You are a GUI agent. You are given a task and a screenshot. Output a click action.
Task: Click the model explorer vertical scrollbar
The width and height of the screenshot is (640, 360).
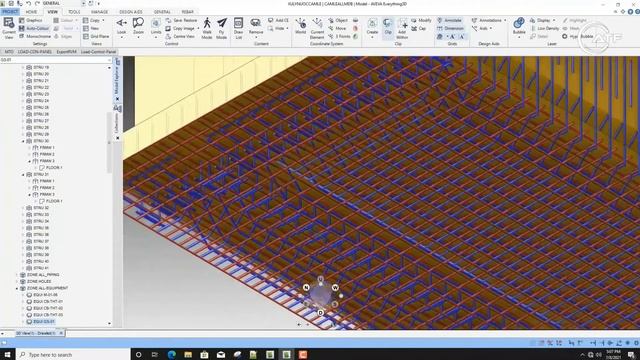109,143
